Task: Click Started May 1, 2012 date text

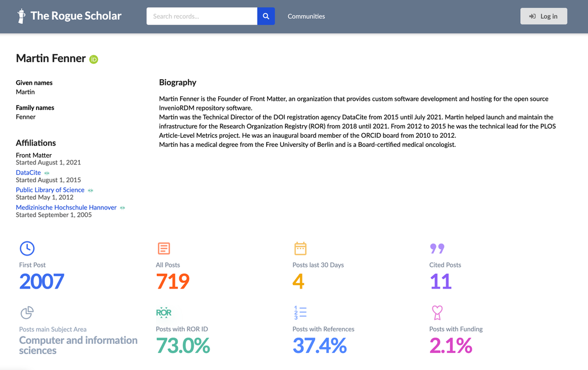Action: (x=44, y=198)
